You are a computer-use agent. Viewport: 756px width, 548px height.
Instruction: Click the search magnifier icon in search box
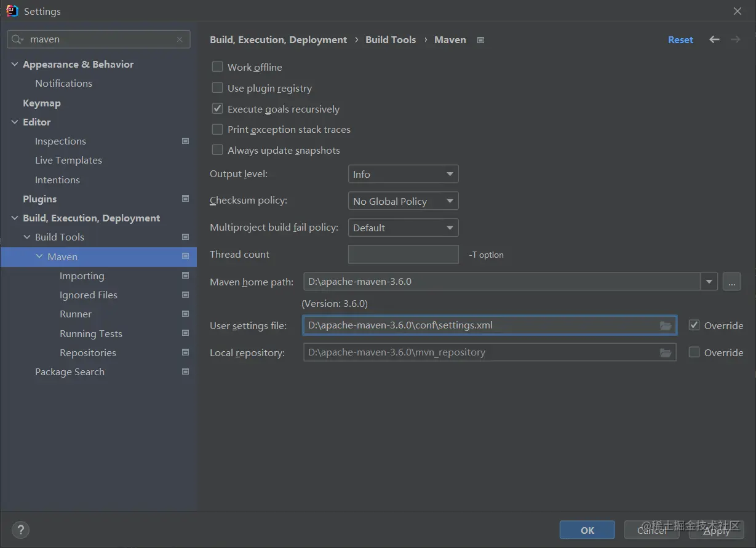(x=18, y=39)
